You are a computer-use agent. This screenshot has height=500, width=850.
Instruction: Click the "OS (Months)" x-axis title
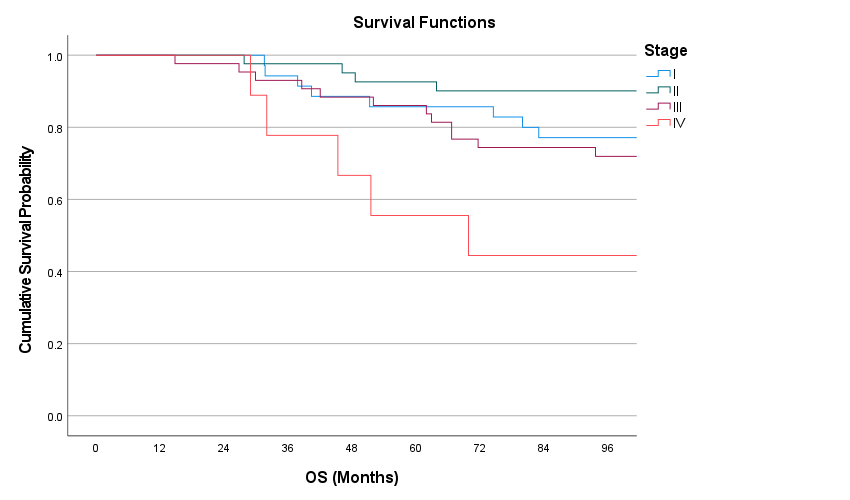352,477
